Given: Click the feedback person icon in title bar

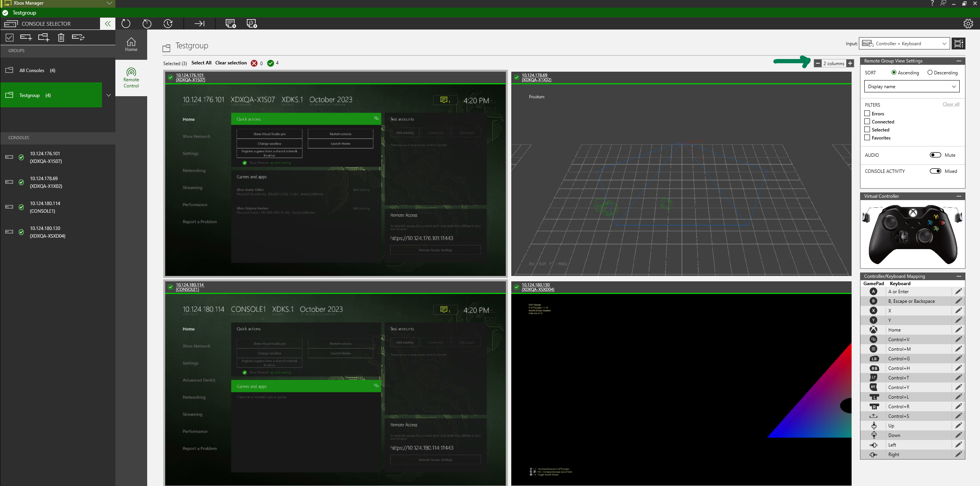Looking at the screenshot, I should pos(943,3).
